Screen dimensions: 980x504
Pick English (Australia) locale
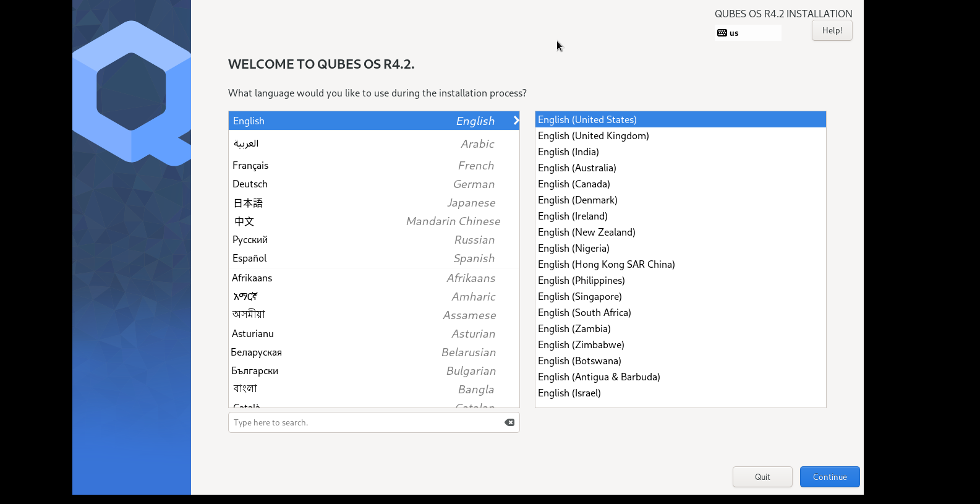pos(681,168)
